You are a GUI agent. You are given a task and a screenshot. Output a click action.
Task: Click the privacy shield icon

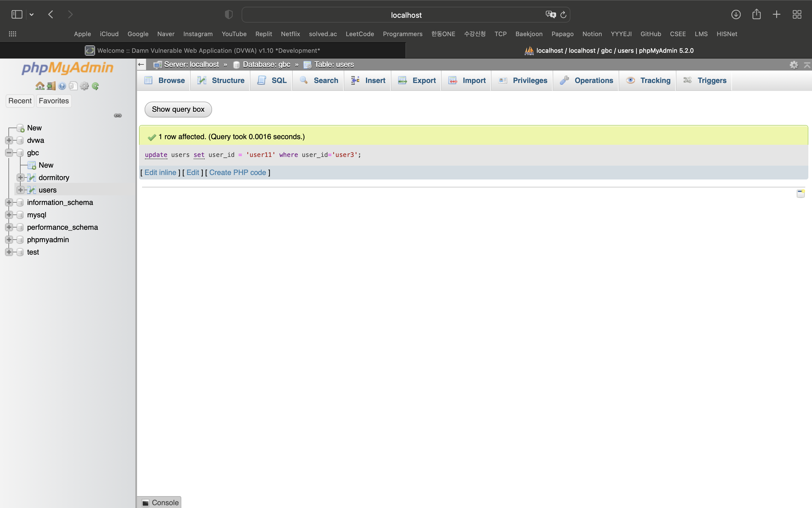coord(228,14)
